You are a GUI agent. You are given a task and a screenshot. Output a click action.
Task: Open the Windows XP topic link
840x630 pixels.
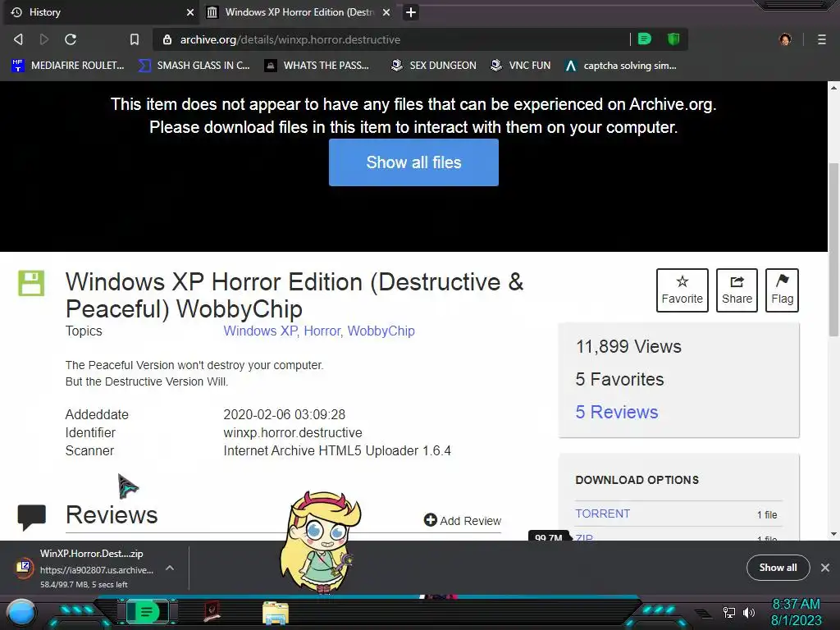260,331
